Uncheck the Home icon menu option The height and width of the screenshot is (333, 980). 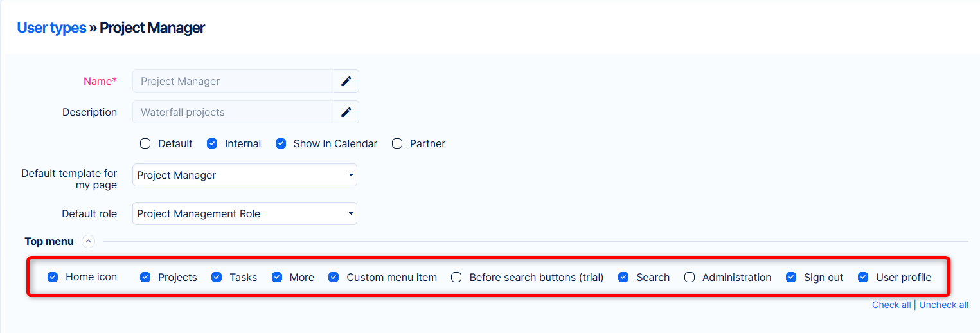click(53, 277)
